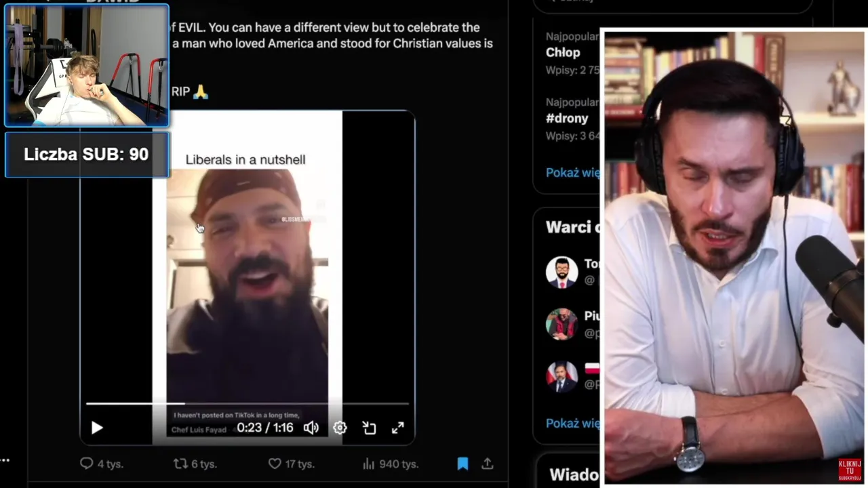
Task: Click the Liczba SUB counter overlay
Action: 87,155
